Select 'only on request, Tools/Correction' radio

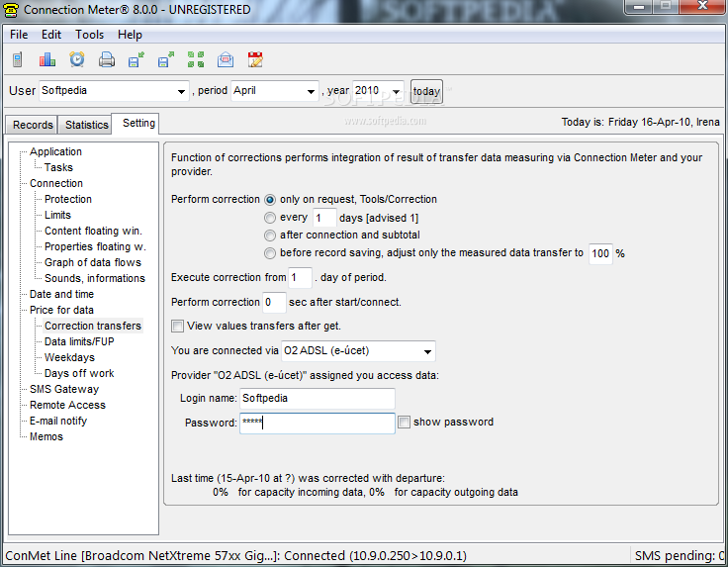[x=270, y=200]
